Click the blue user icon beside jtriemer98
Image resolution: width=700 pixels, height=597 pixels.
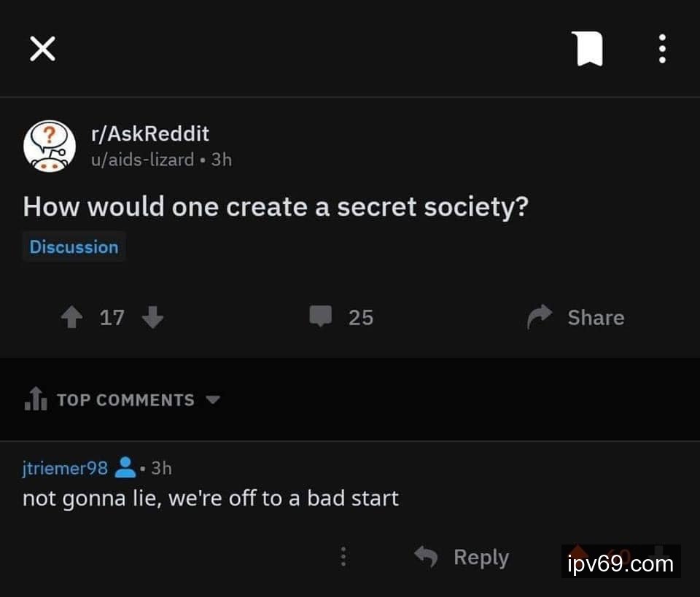tap(125, 467)
